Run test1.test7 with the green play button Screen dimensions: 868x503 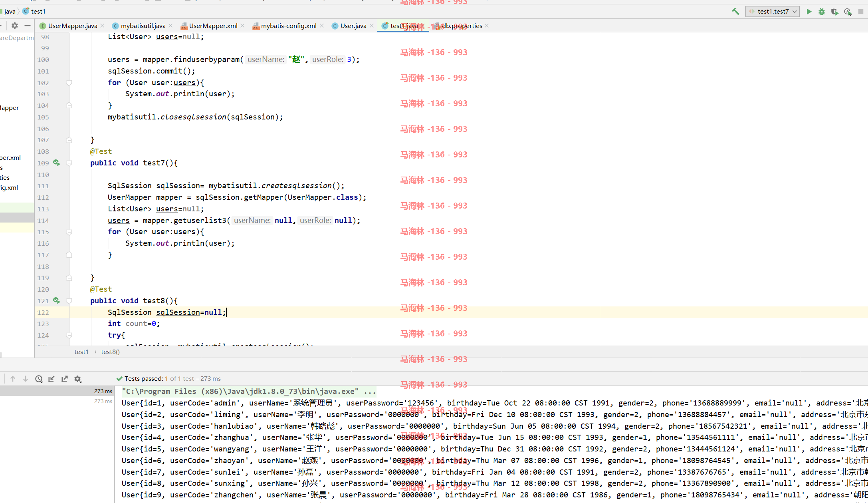(809, 12)
